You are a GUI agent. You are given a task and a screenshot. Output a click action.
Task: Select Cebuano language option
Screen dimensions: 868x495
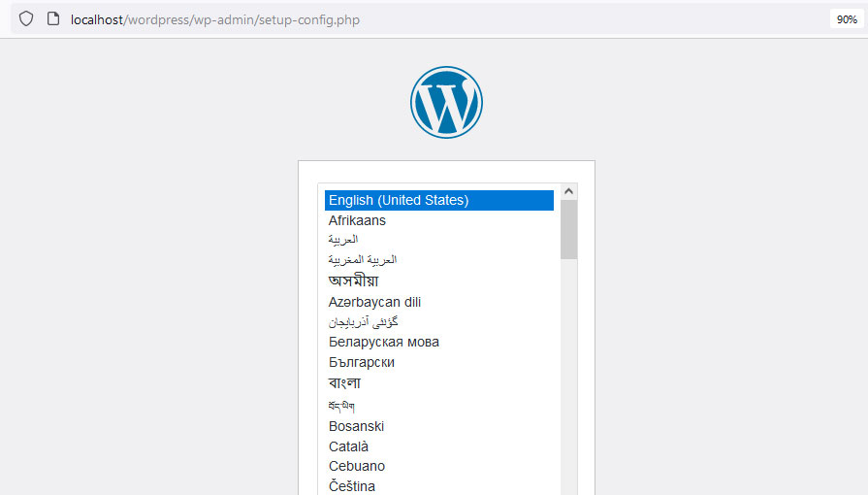[439, 466]
